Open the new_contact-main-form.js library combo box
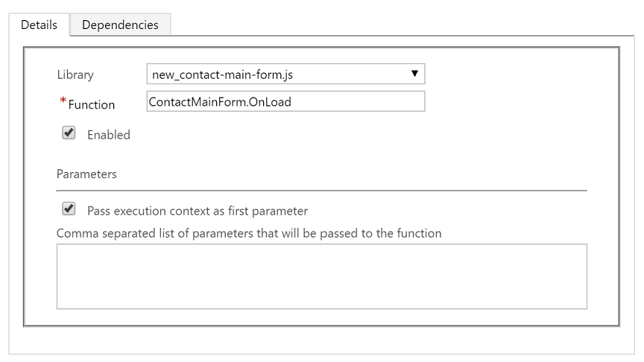Image resolution: width=644 pixels, height=362 pixels. pos(285,74)
